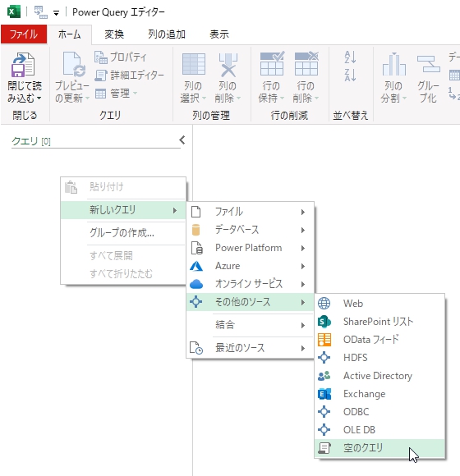Switch to the 列の追加 tab

(167, 34)
